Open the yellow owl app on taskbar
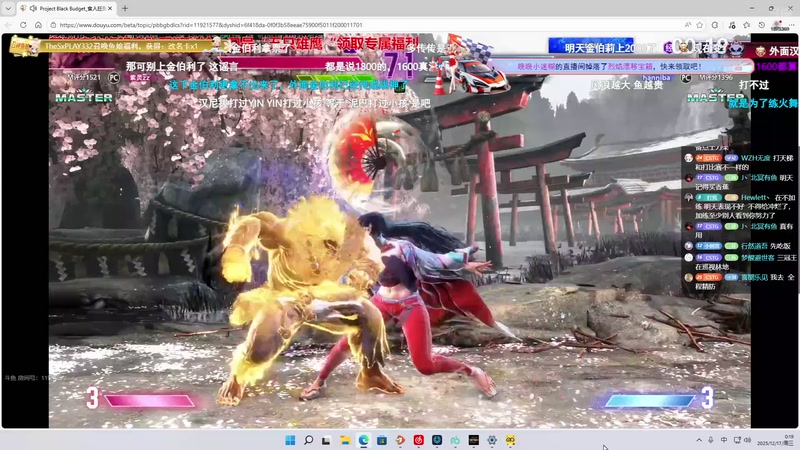Screen dimensions: 800x450 [510, 440]
